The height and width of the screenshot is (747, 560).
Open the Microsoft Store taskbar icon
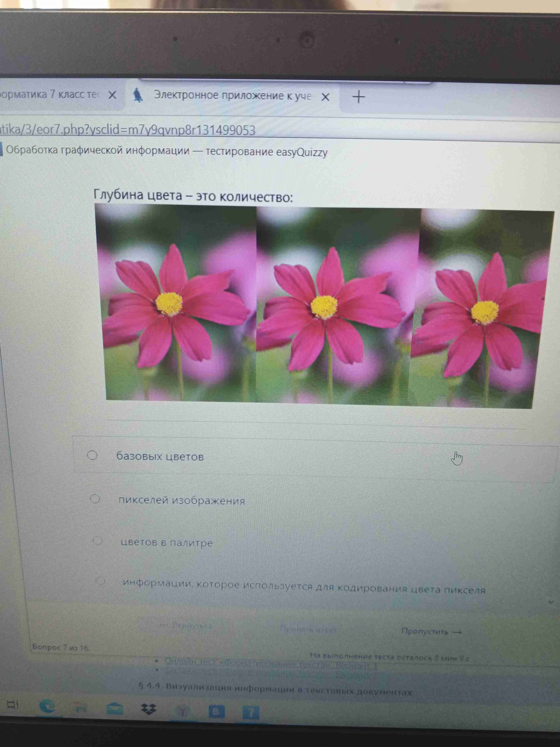click(80, 708)
